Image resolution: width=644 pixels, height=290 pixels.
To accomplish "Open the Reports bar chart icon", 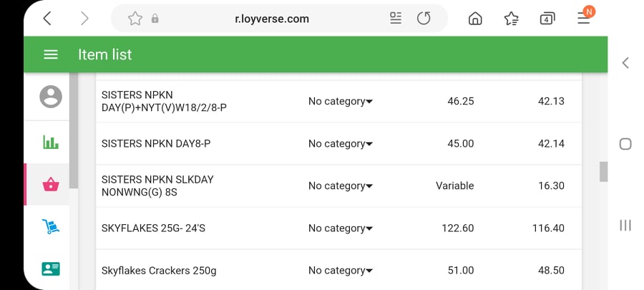I will 50,142.
